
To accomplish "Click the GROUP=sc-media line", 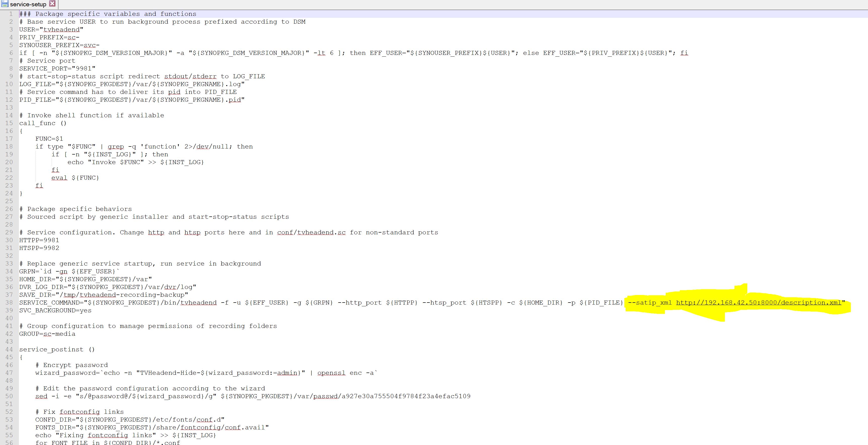I will coord(47,334).
